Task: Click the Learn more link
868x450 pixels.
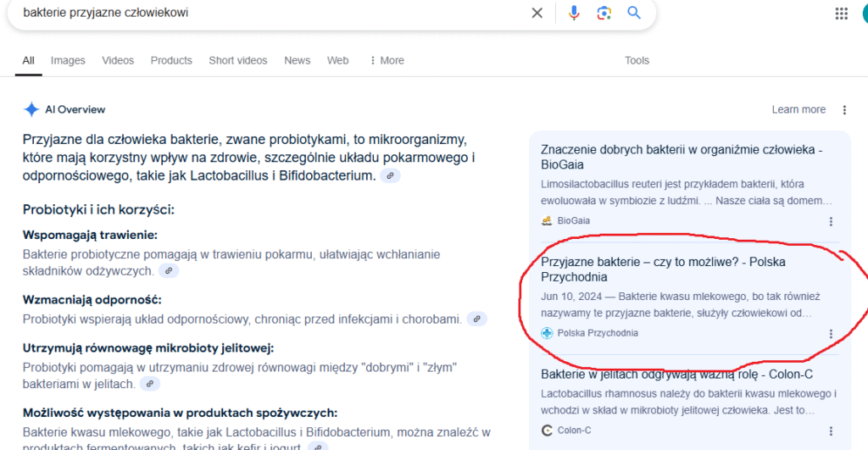Action: (x=798, y=109)
